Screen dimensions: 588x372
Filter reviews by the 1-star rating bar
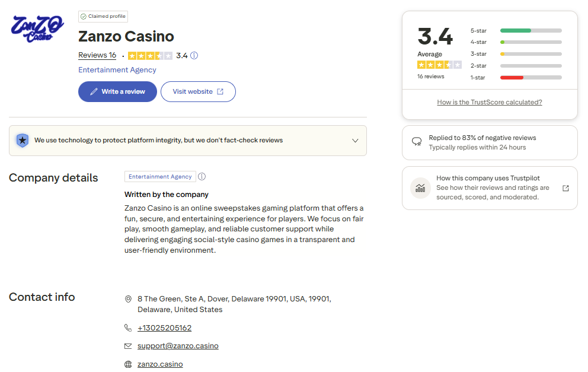[x=531, y=78]
